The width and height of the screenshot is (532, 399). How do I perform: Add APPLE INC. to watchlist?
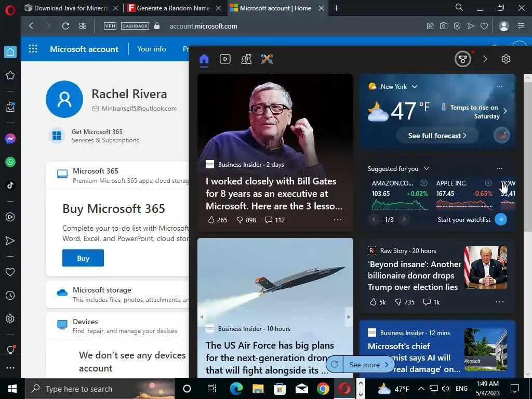(488, 183)
